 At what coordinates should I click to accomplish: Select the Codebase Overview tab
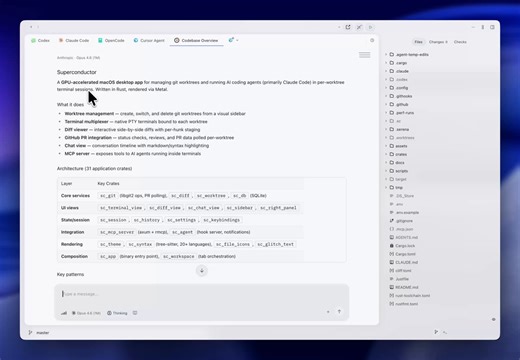tap(196, 40)
